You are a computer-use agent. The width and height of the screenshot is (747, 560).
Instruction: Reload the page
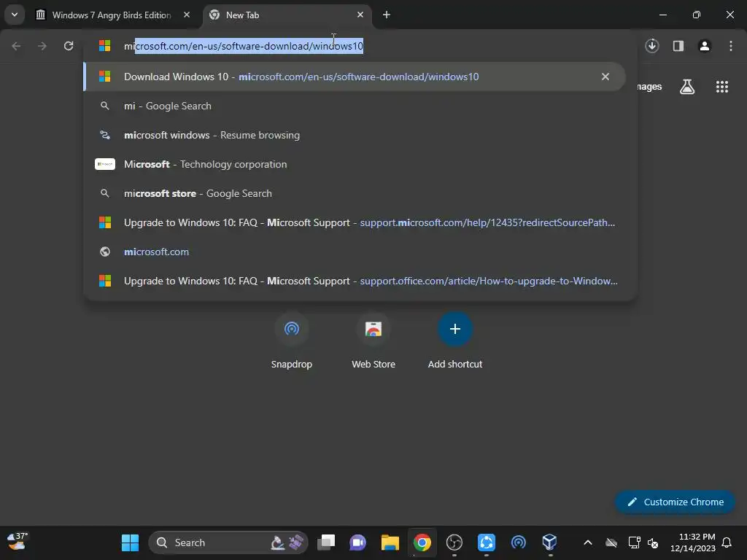tap(69, 46)
